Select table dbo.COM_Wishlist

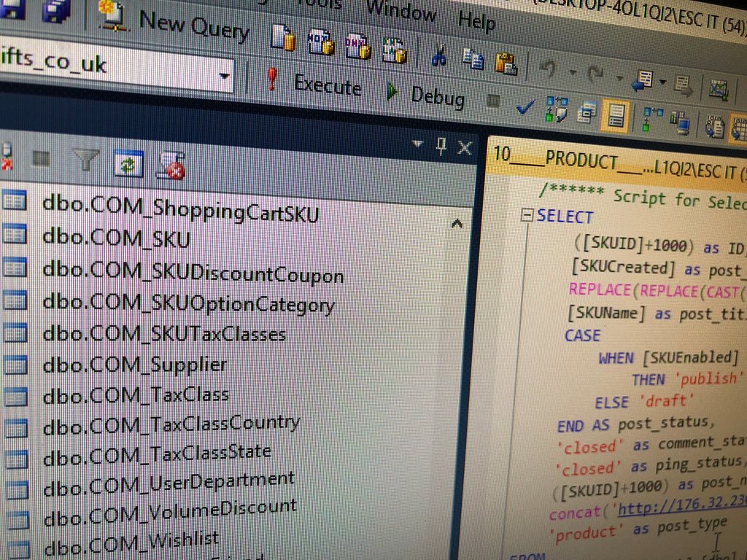(x=131, y=544)
